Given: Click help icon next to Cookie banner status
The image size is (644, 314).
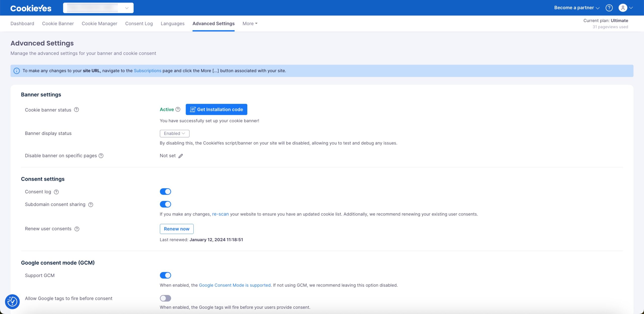Looking at the screenshot, I should coord(76,110).
